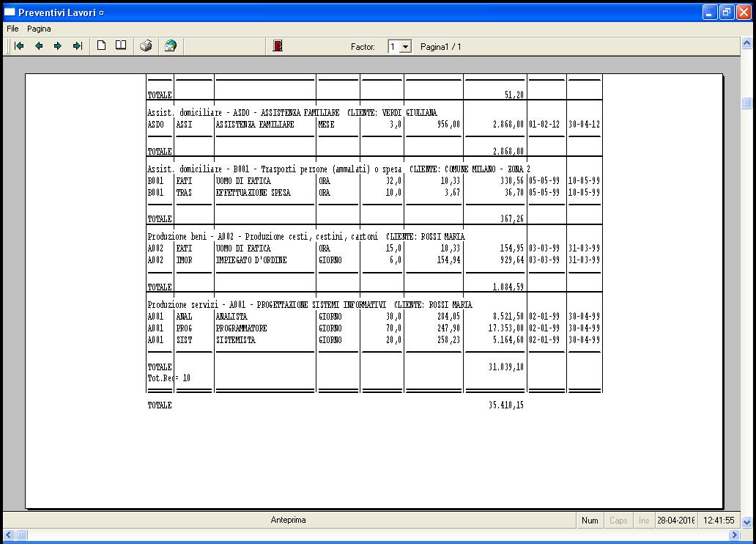Switch to two-page book view

tap(121, 45)
